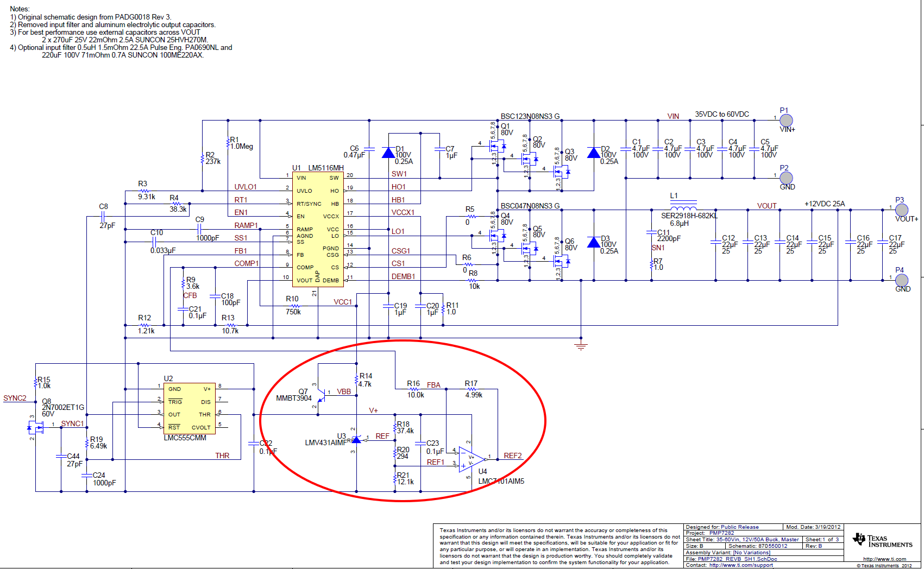The image size is (924, 569).
Task: Open the ti.com/support contact link
Action: click(x=741, y=565)
